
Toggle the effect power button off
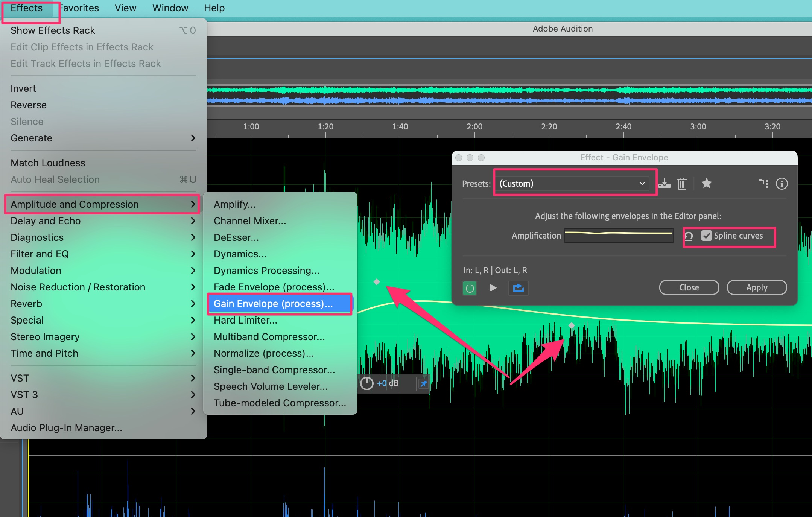[469, 288]
